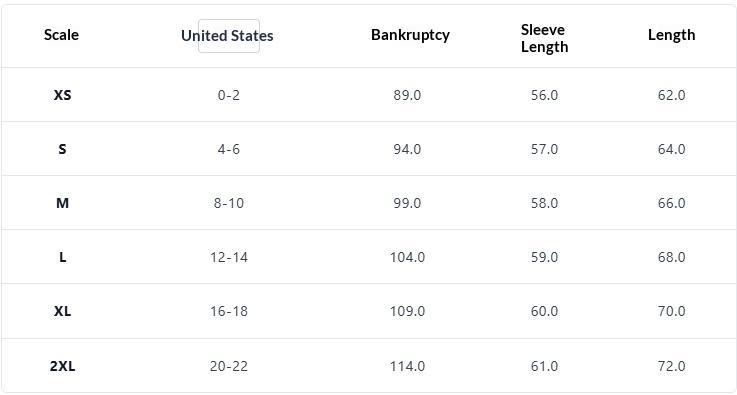The height and width of the screenshot is (395, 737).
Task: Select the Sleeve Length header
Action: (x=544, y=38)
